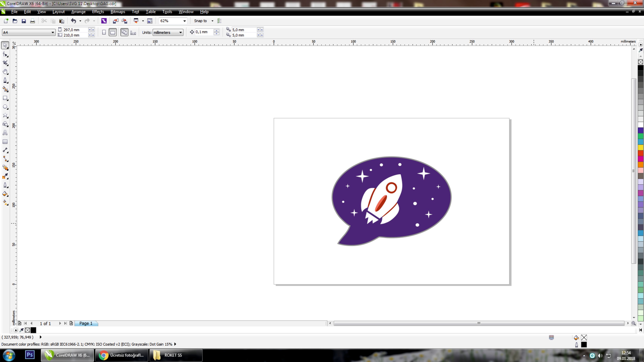
Task: Open the Effects menu
Action: coord(98,12)
